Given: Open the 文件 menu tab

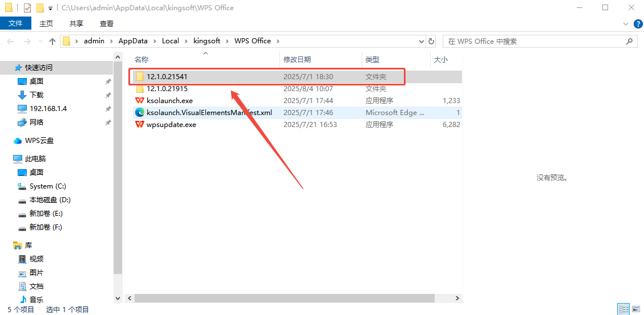Looking at the screenshot, I should [x=15, y=23].
